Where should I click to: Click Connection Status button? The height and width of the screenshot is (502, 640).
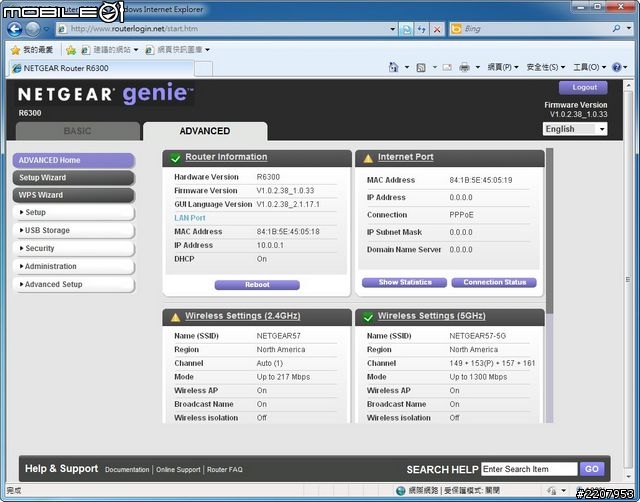[x=494, y=282]
